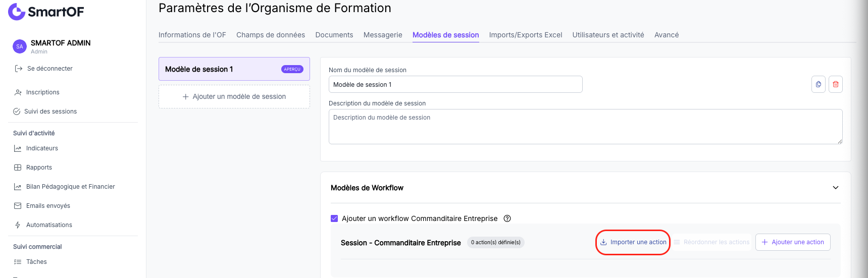Viewport: 868px width, 278px height.
Task: Click Session - Commanditaire Entreprise heading
Action: coord(401,243)
